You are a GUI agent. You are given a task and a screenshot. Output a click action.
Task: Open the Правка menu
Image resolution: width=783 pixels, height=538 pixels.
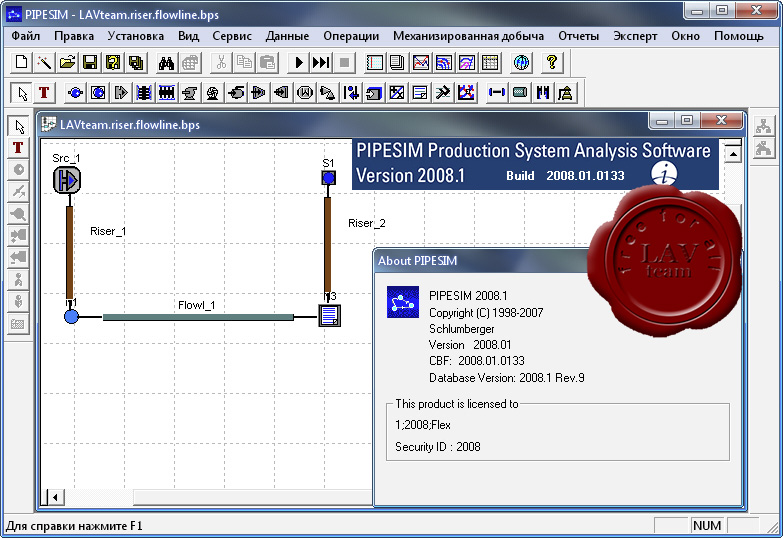coord(74,36)
